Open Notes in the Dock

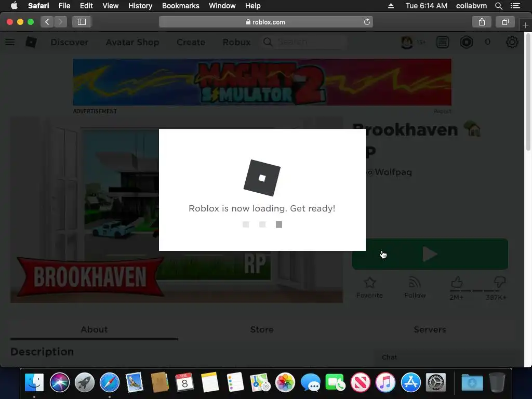(x=210, y=382)
